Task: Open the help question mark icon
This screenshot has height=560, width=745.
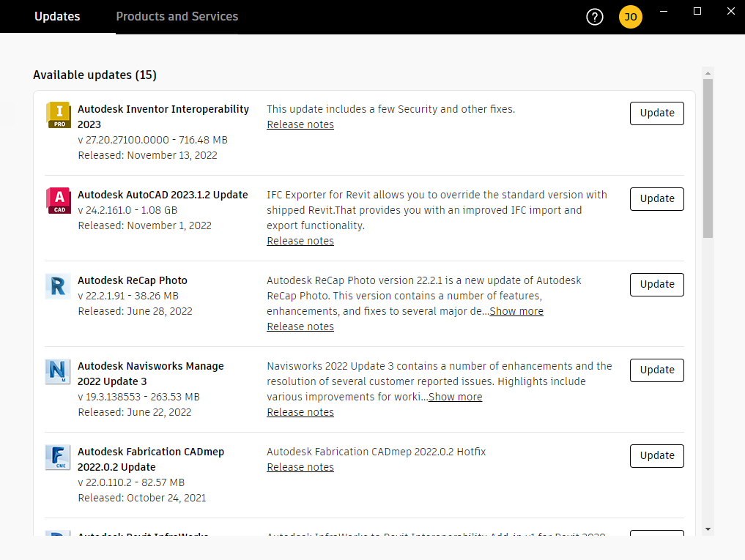Action: point(594,17)
